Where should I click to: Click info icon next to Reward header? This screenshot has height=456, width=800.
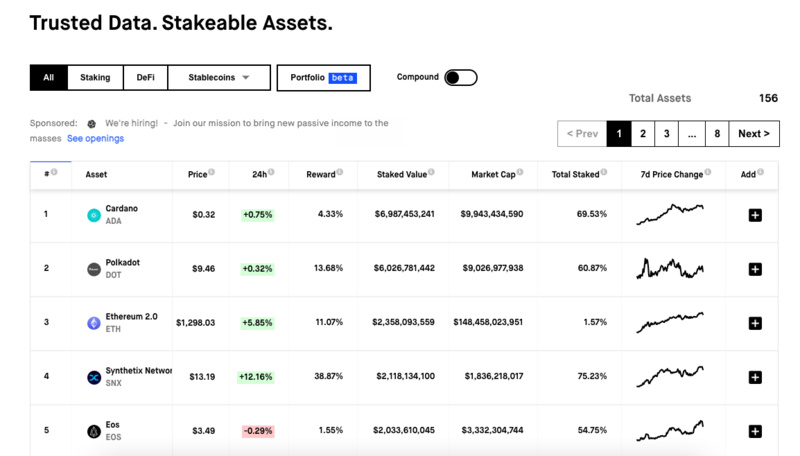click(340, 173)
